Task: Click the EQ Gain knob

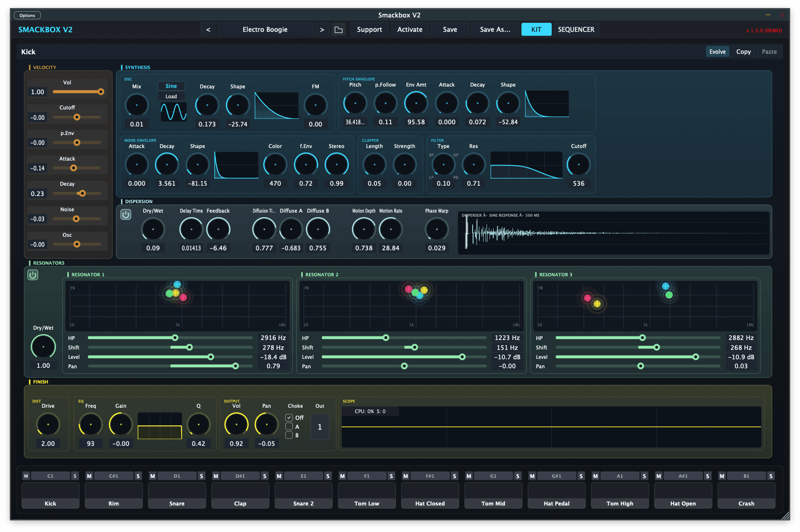Action: (x=121, y=424)
